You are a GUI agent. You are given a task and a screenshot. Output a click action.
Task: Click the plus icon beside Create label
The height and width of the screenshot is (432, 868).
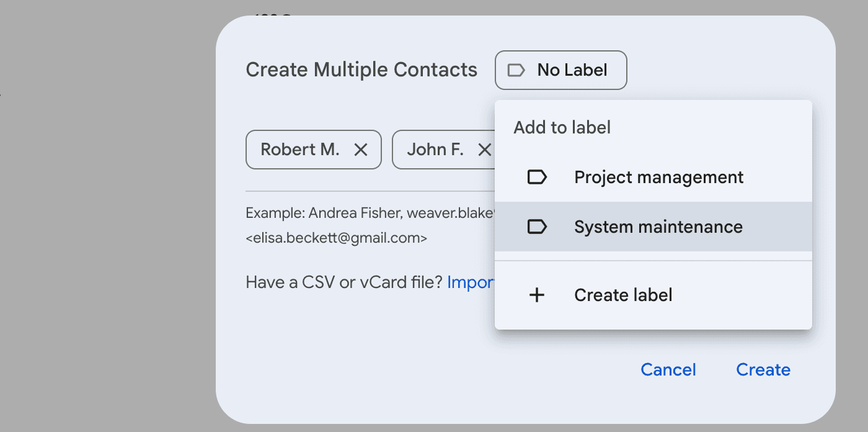click(537, 295)
